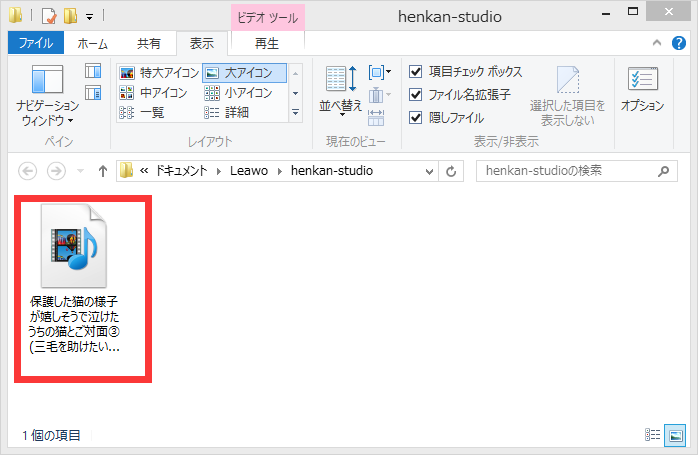Image resolution: width=698 pixels, height=455 pixels.
Task: Collapse the ribbon with the chevron
Action: [x=657, y=43]
